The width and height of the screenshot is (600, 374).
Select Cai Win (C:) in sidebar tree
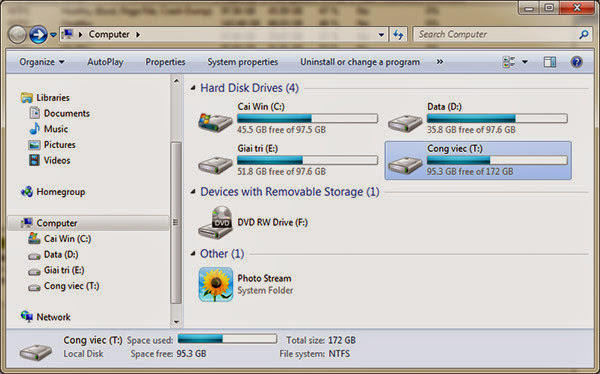tap(60, 238)
